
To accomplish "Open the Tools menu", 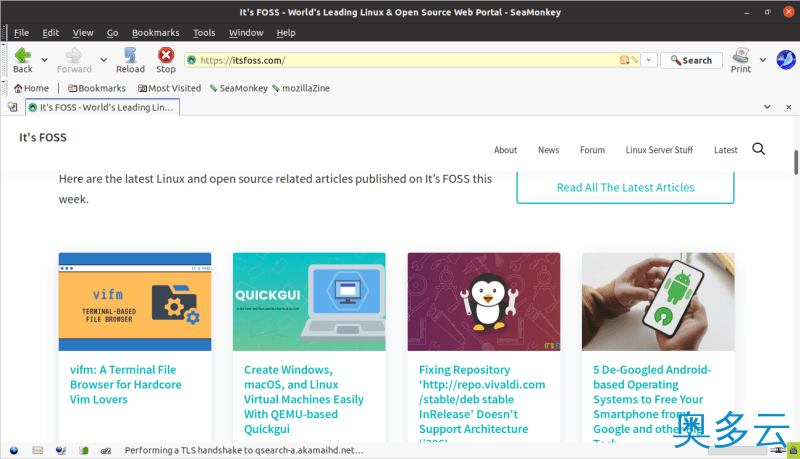I will [204, 33].
